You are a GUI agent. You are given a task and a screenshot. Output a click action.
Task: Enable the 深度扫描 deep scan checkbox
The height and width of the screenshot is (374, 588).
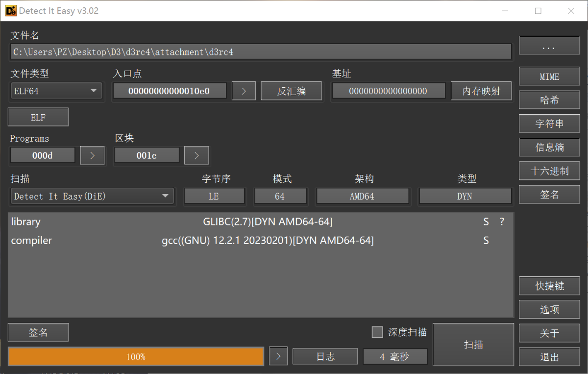tap(377, 332)
